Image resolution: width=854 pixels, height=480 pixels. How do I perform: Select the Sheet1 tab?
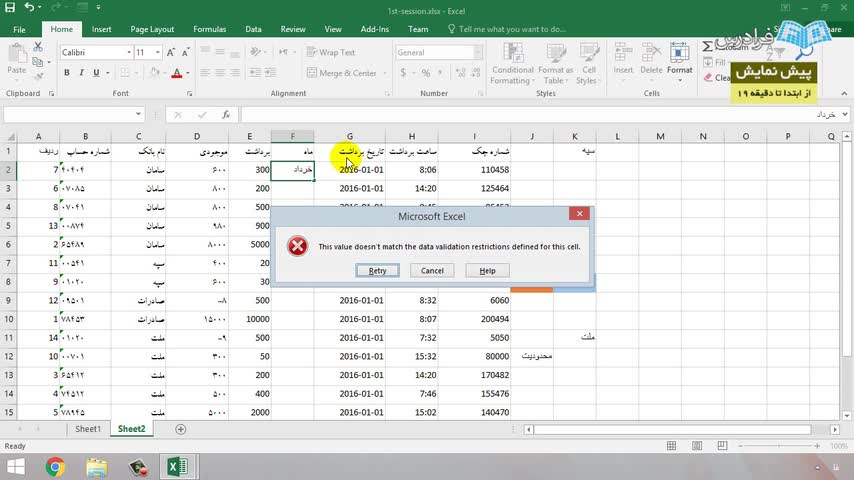[x=88, y=429]
